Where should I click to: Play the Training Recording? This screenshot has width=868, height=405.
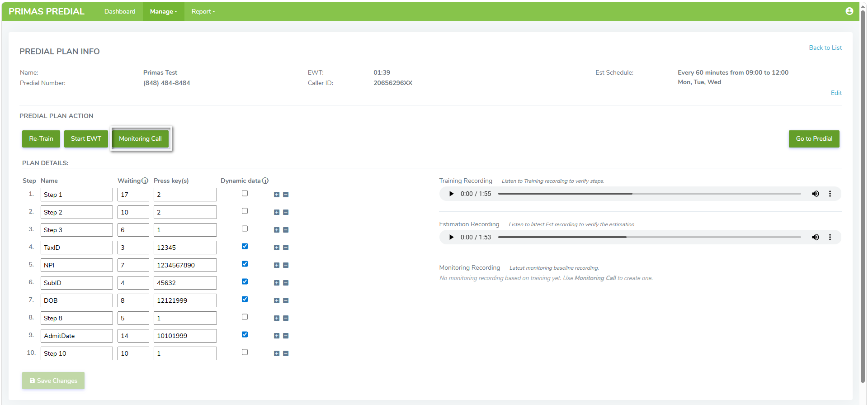pos(451,194)
